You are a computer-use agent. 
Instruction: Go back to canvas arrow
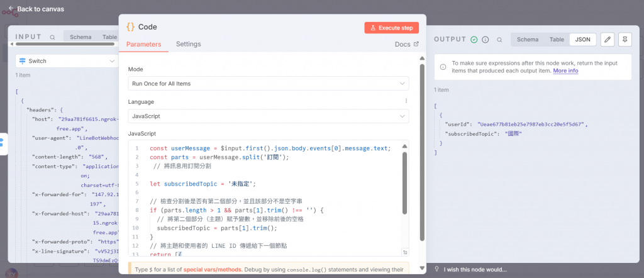tap(11, 9)
